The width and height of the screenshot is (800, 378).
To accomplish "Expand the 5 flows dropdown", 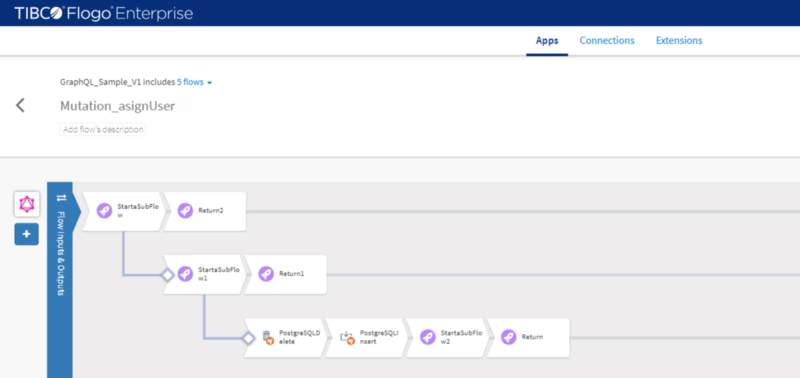I will coord(194,82).
